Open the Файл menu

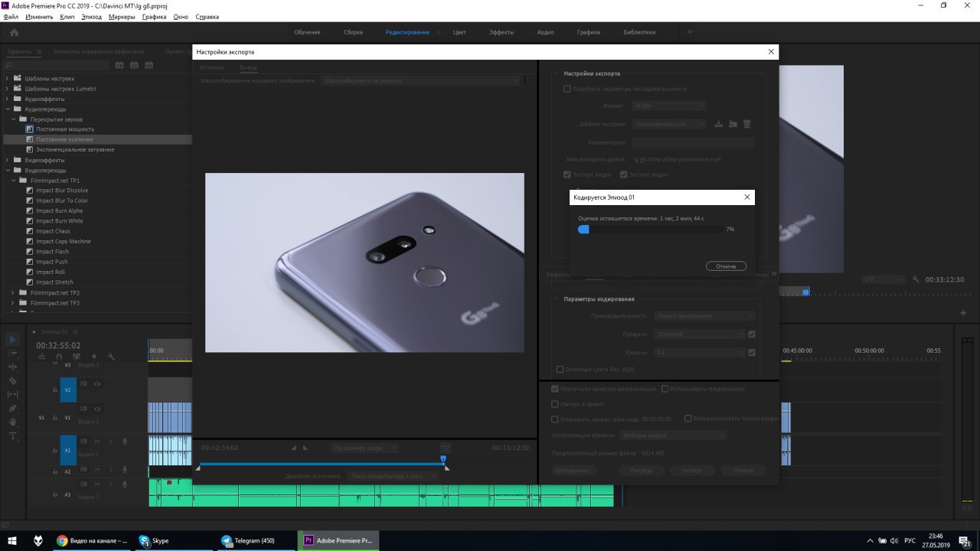(11, 16)
